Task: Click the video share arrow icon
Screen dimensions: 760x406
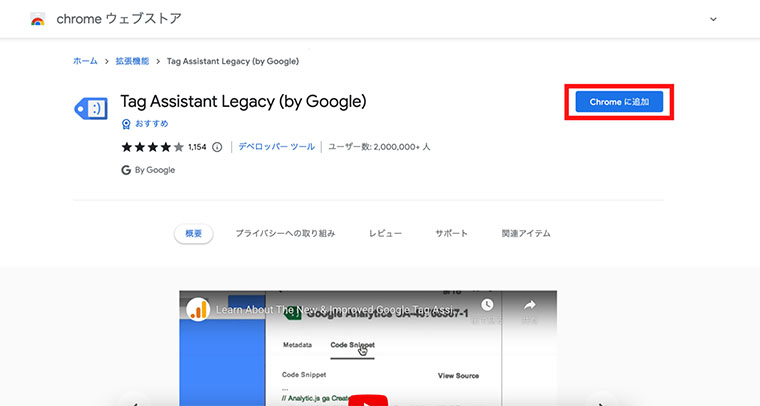Action: click(530, 305)
